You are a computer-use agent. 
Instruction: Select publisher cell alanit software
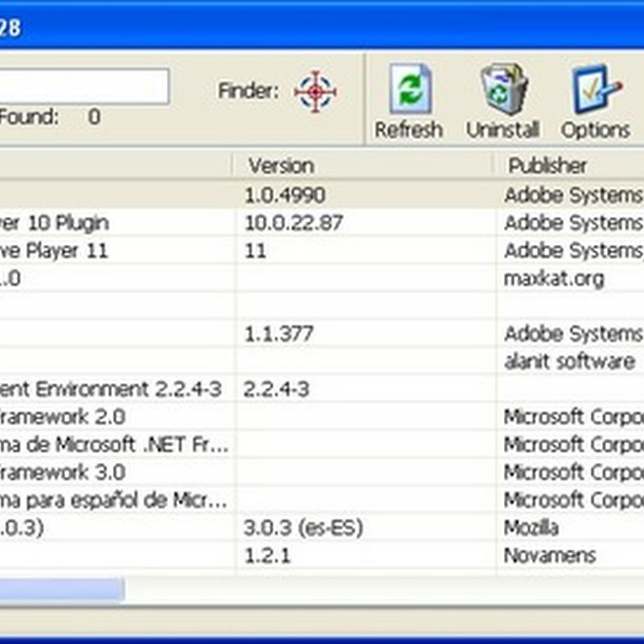[x=569, y=361]
